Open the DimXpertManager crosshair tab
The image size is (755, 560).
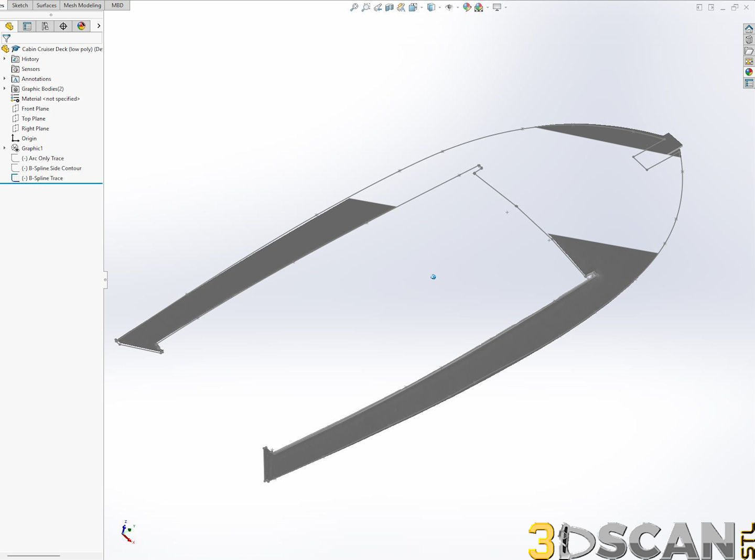(63, 26)
